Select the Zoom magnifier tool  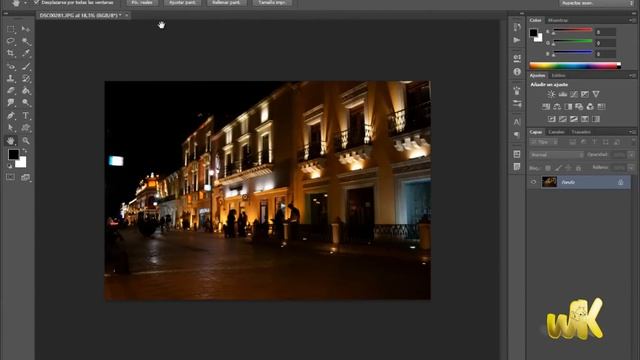point(26,141)
